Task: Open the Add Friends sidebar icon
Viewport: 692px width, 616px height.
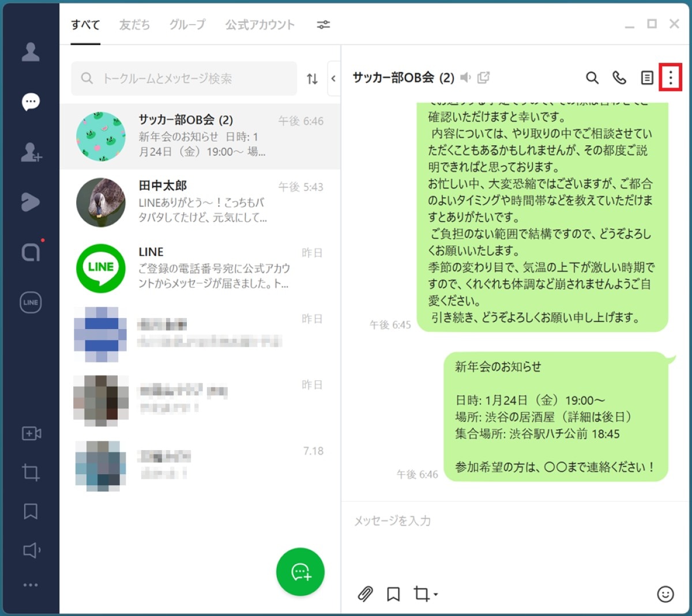Action: click(31, 152)
